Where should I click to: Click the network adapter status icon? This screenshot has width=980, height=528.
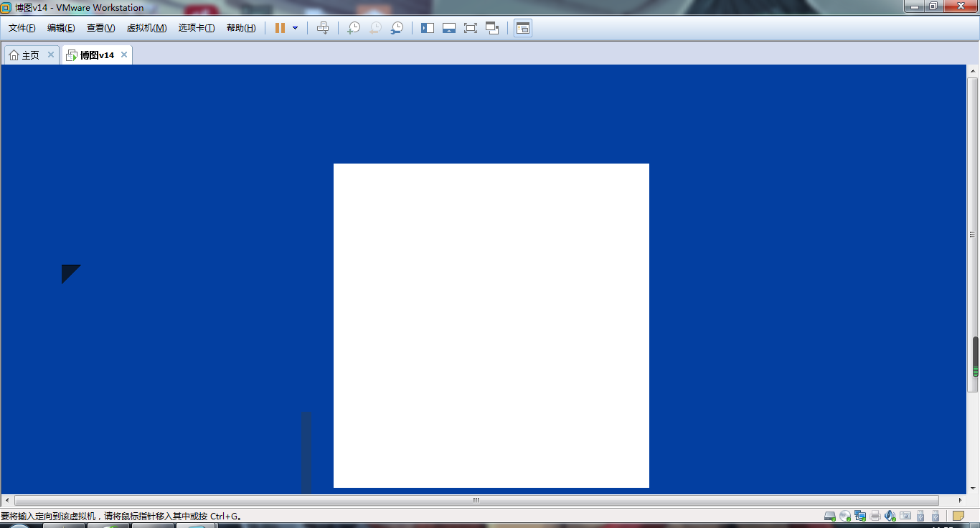pos(860,516)
